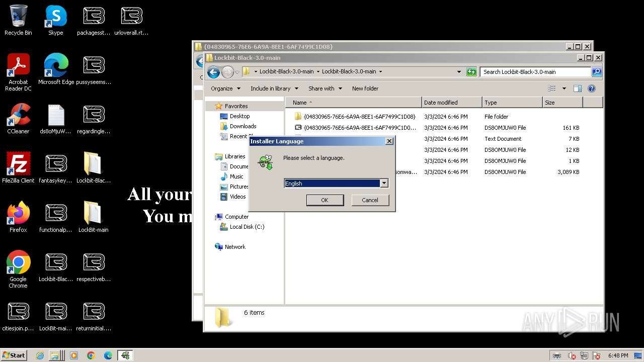Refresh the Lockbit-Black-3.0-main folder view
Screen dimensions: 644x362
(471, 72)
